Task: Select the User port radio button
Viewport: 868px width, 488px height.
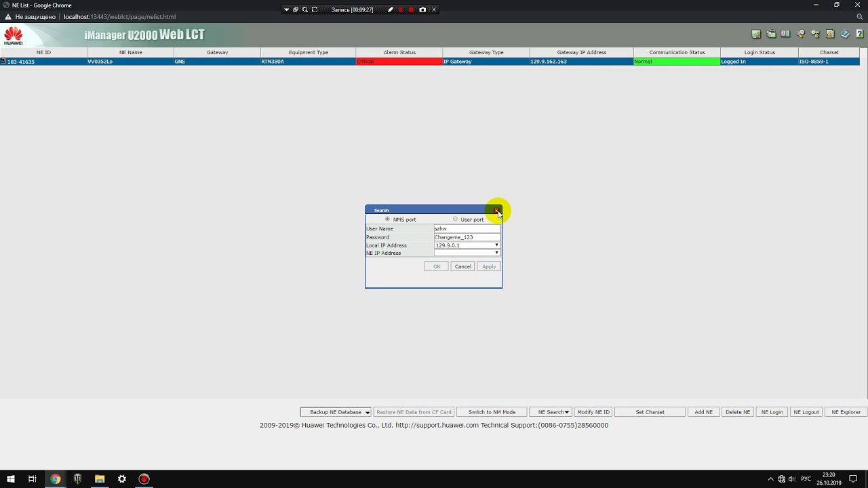Action: click(x=455, y=219)
